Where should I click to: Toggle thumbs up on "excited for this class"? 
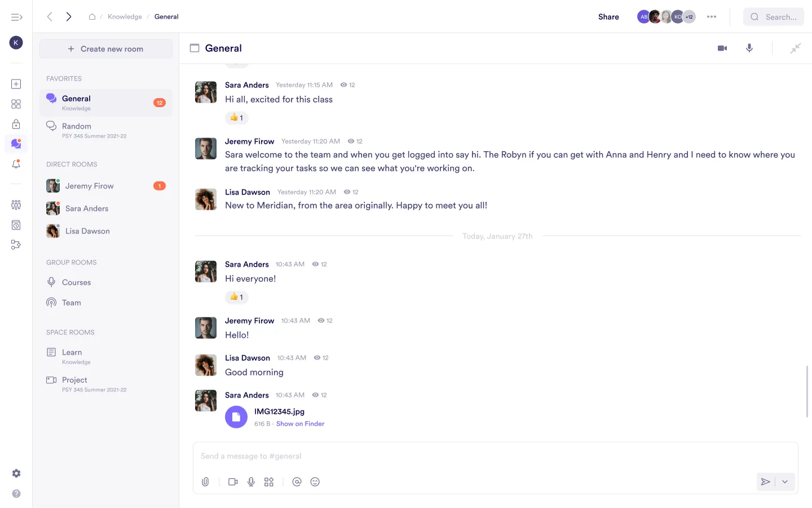point(237,118)
